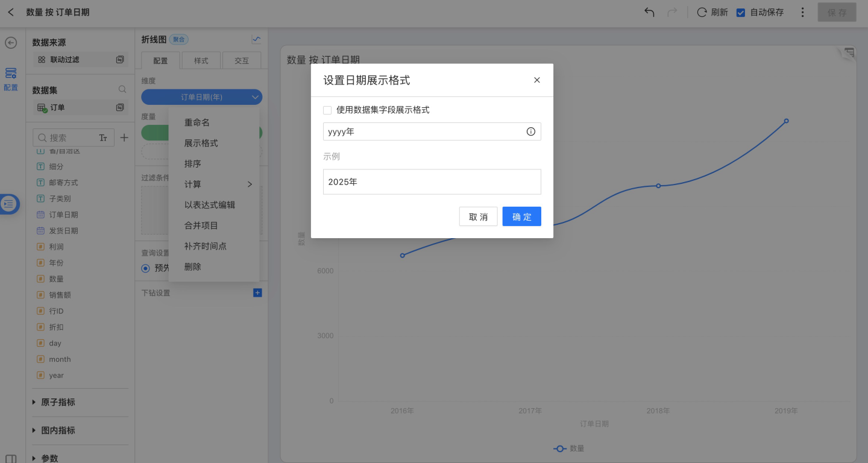This screenshot has width=868, height=463.
Task: Open the more options three-dot menu
Action: click(802, 12)
